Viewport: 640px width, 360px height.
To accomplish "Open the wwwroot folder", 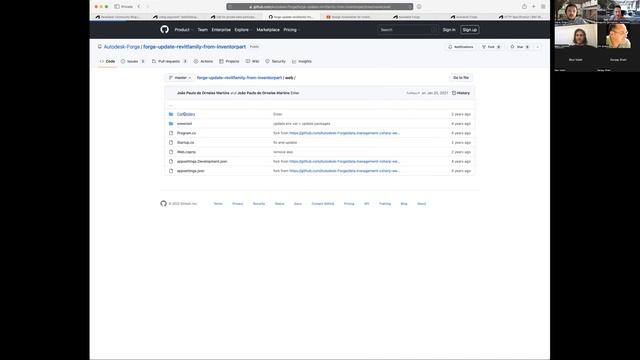I will pyautogui.click(x=184, y=124).
